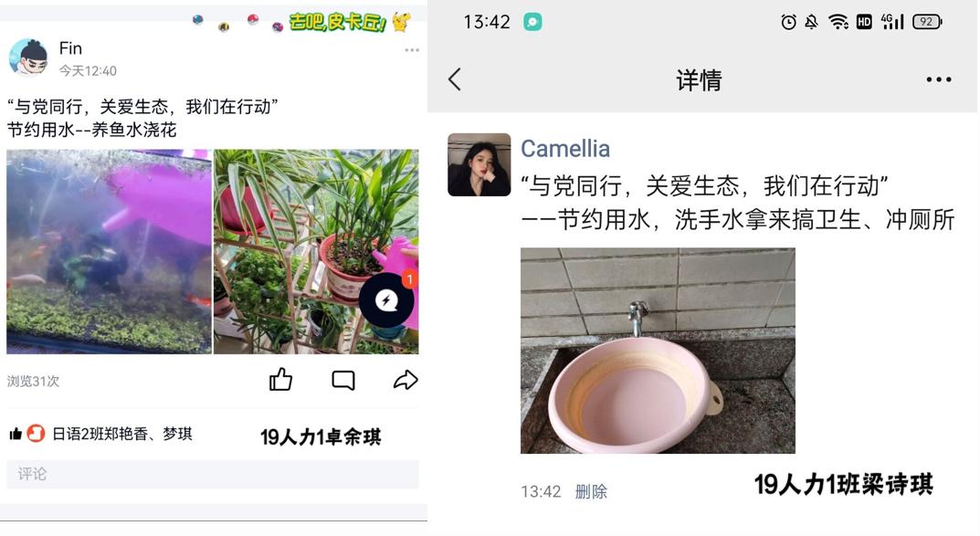Tap the red circular liker avatar
The height and width of the screenshot is (536, 980).
click(x=37, y=433)
